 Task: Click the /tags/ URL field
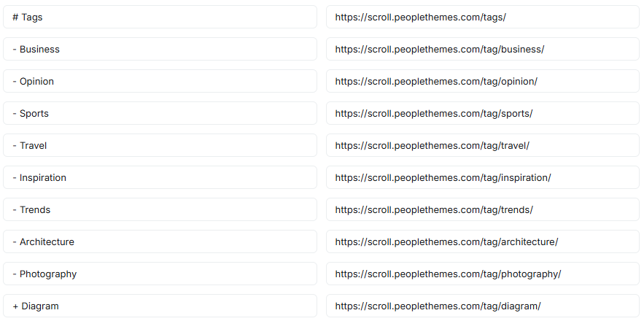click(483, 17)
